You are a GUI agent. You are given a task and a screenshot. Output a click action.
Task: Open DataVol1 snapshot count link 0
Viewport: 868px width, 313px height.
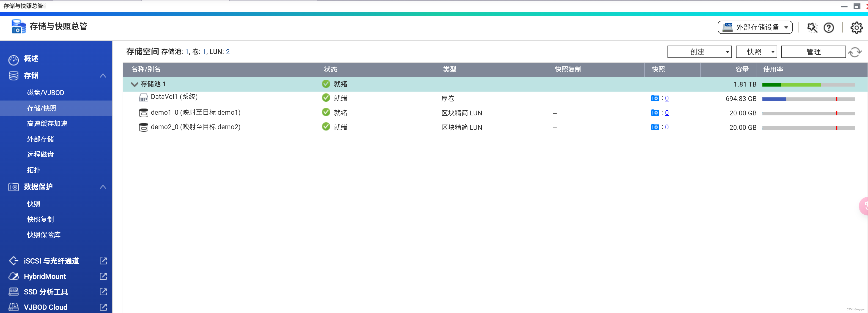tap(667, 98)
